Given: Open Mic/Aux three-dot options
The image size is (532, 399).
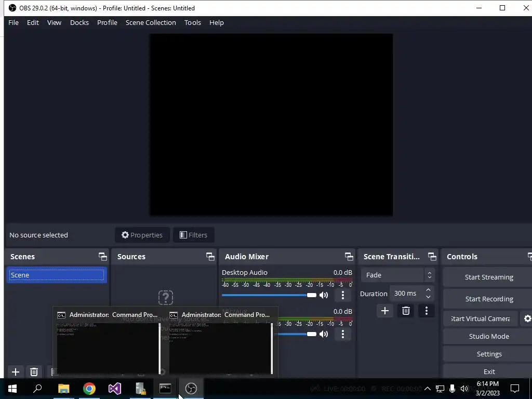Looking at the screenshot, I should pos(343,334).
